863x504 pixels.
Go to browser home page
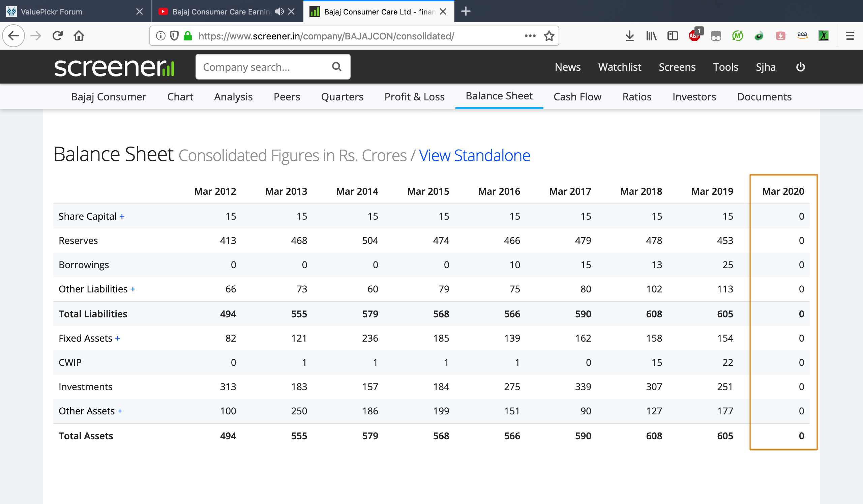(79, 36)
